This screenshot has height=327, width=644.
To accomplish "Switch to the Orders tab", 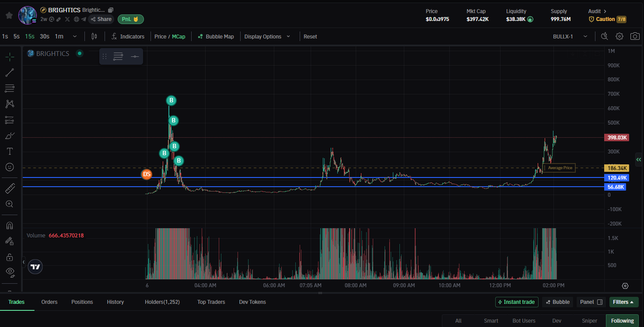I will point(49,302).
